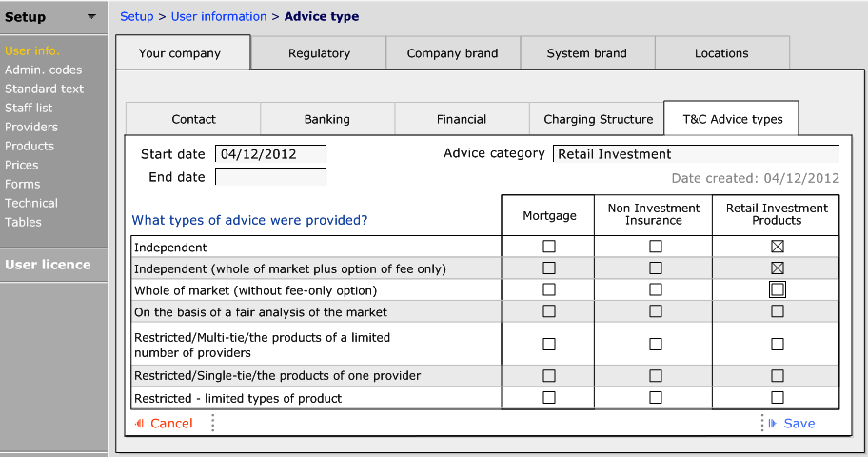Tick fair analysis of the market Mortgage checkbox

[549, 311]
